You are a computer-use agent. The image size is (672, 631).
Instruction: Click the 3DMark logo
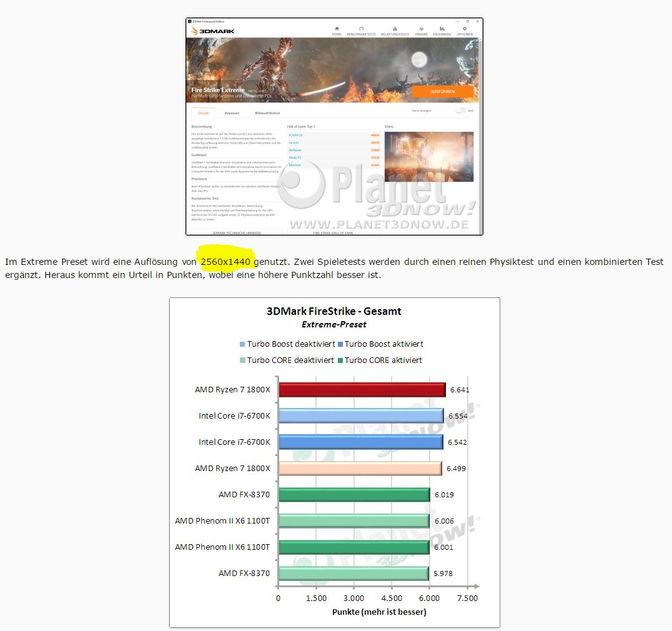[212, 31]
